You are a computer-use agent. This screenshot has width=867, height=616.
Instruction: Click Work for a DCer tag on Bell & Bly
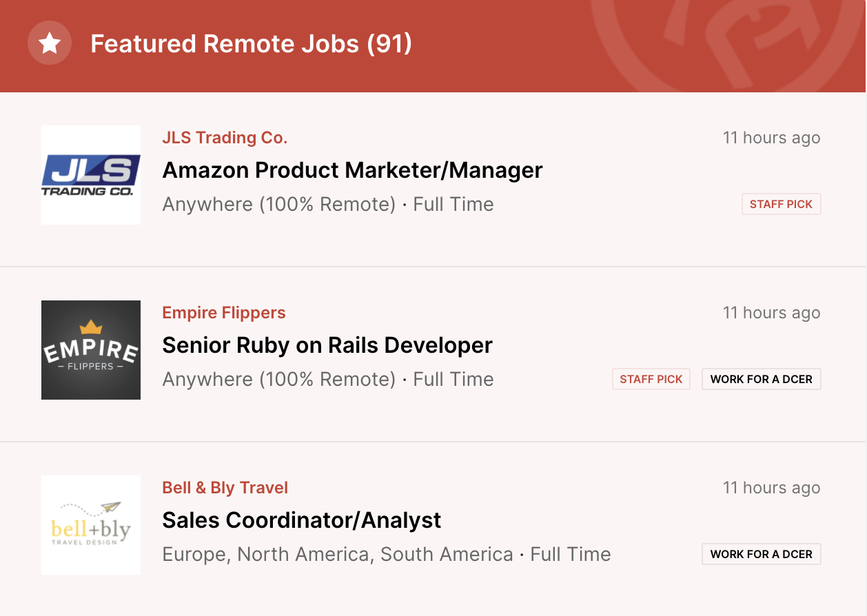(x=762, y=554)
